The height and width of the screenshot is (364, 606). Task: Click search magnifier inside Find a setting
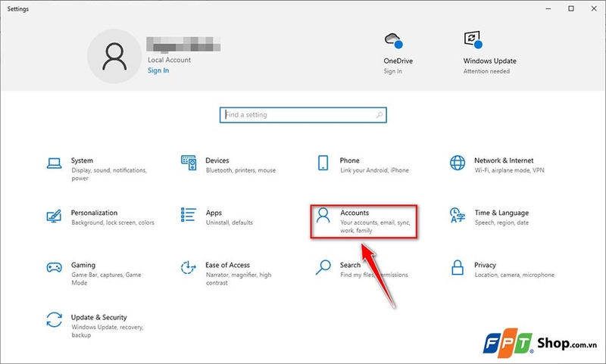380,115
